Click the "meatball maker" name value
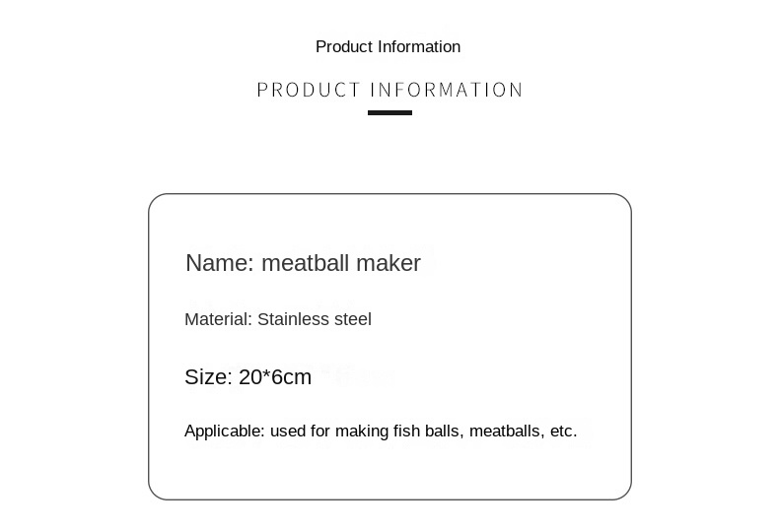This screenshot has height=532, width=779. 341,263
